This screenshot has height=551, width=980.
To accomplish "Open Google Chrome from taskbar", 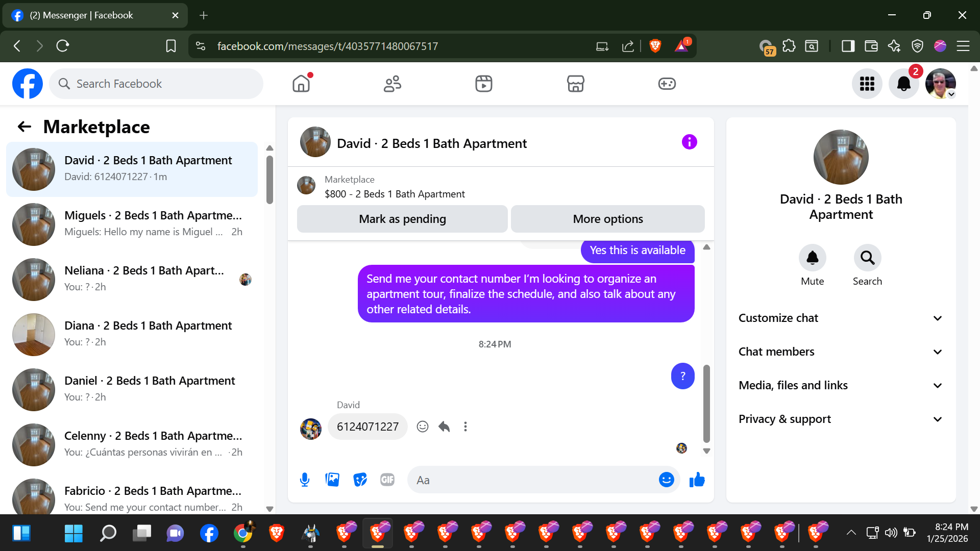I will pos(243,533).
